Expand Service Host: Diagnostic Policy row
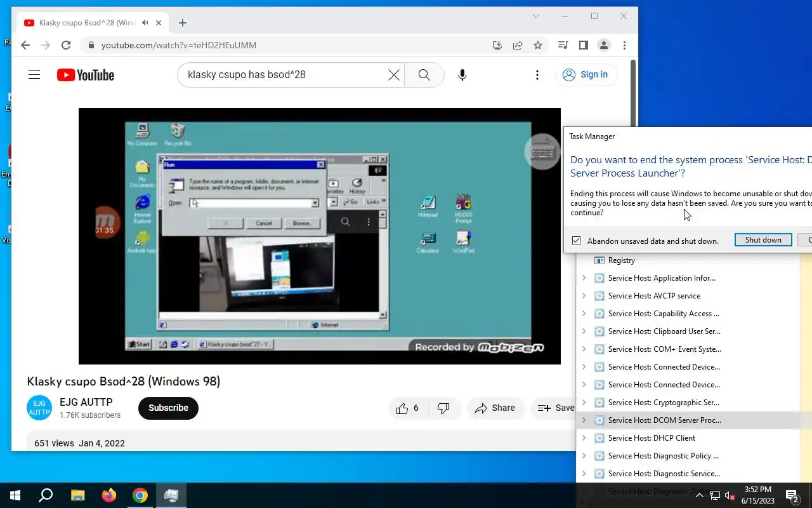Viewport: 812px width, 508px height. 584,456
